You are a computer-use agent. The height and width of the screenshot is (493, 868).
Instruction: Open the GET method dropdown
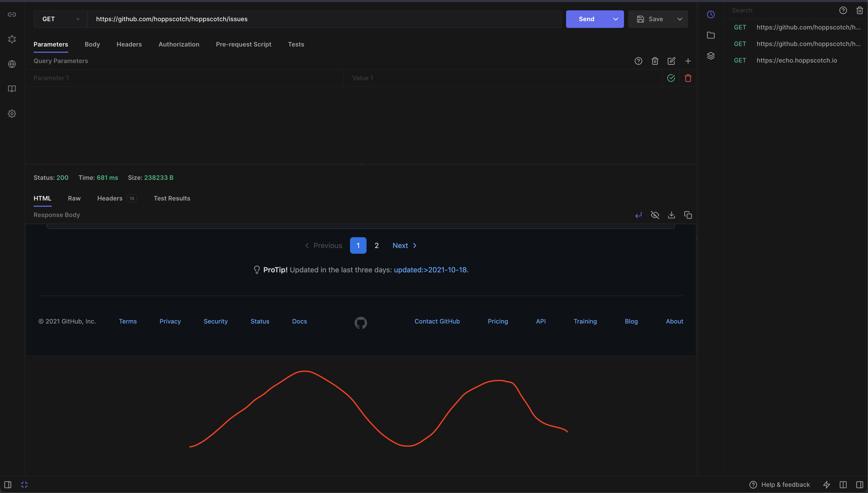coord(60,19)
